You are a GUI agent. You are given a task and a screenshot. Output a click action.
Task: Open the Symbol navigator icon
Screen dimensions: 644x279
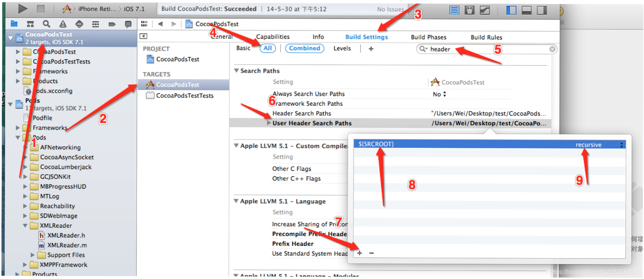30,24
